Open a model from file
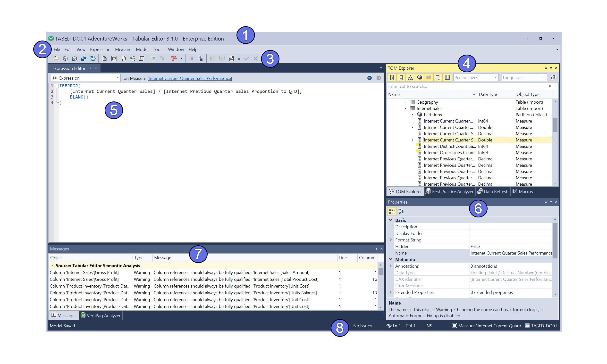Viewport: 607px width, 364px height. 56,58
